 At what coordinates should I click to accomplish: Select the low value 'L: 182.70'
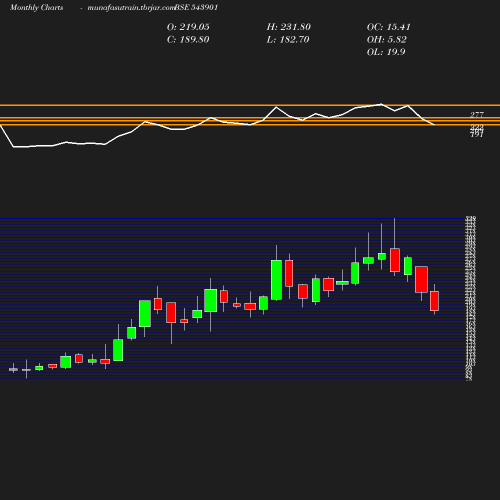coord(288,40)
